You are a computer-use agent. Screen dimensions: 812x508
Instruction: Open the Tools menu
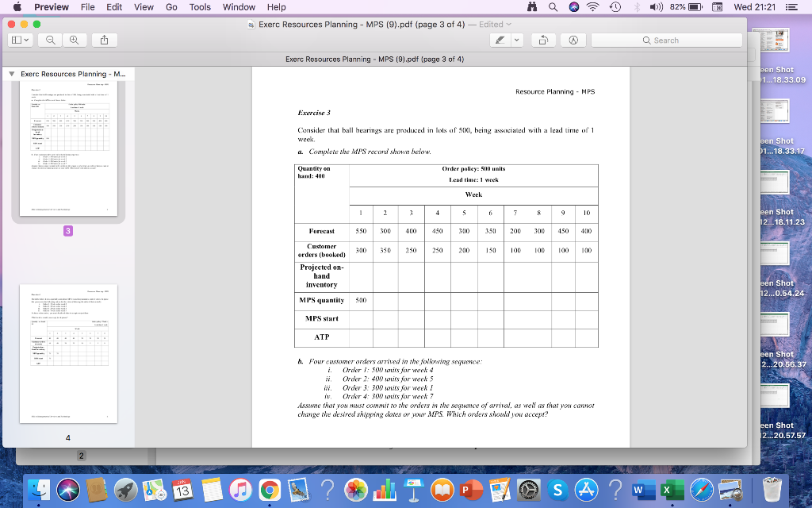pos(199,7)
